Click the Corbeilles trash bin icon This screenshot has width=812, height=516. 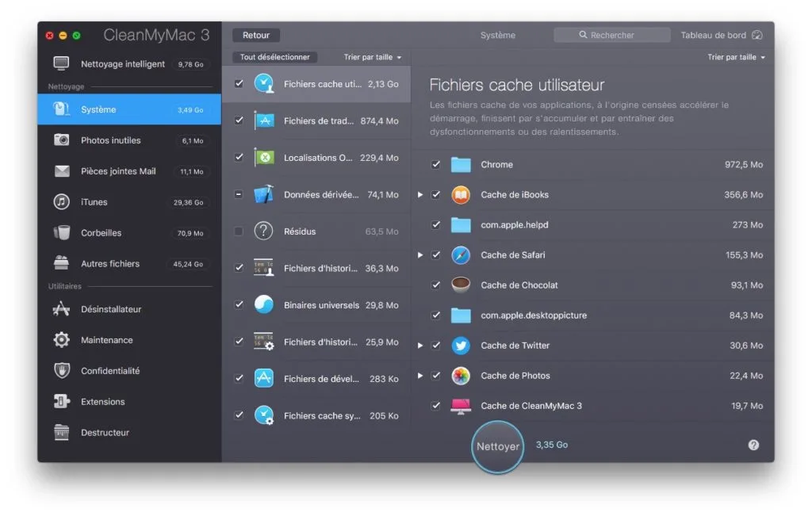[62, 232]
